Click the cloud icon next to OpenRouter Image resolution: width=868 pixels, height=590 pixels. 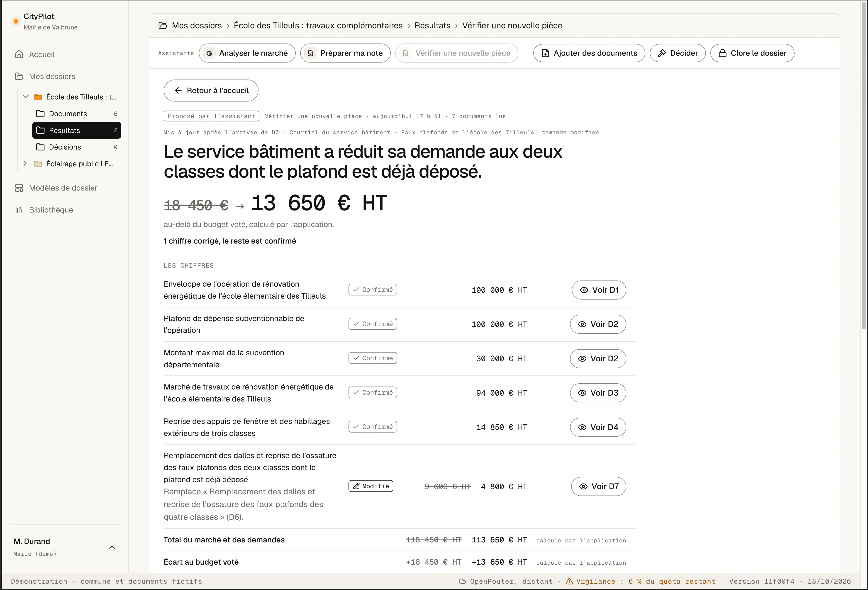click(462, 581)
